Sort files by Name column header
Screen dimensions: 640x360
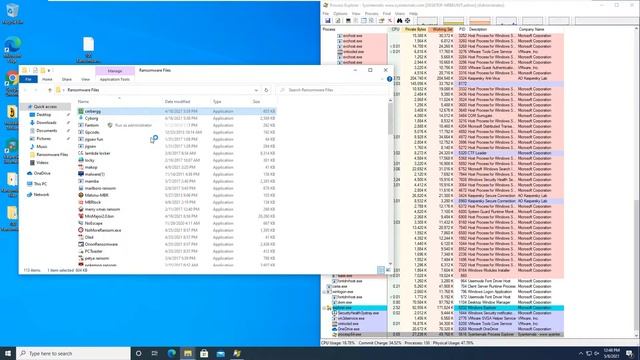(83, 101)
